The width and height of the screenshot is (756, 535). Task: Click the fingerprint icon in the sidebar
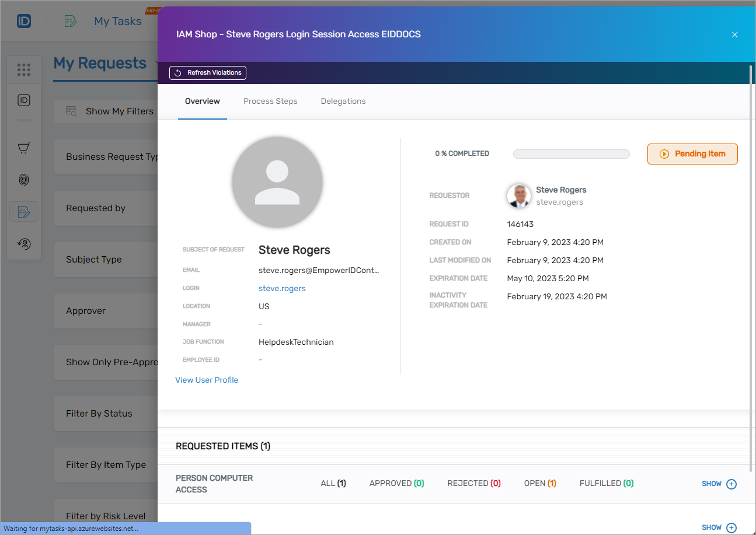[x=24, y=180]
